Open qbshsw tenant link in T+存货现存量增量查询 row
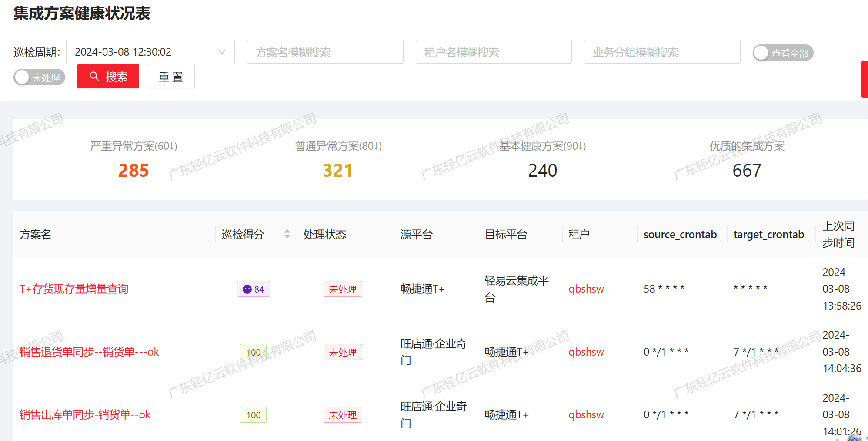868x441 pixels. click(x=586, y=289)
